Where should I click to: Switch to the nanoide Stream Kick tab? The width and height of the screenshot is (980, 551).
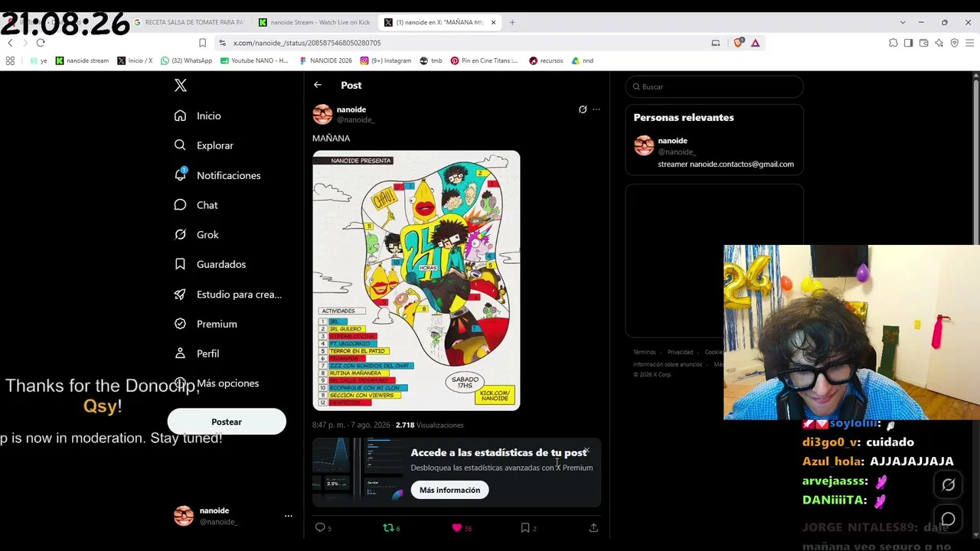coord(315,22)
